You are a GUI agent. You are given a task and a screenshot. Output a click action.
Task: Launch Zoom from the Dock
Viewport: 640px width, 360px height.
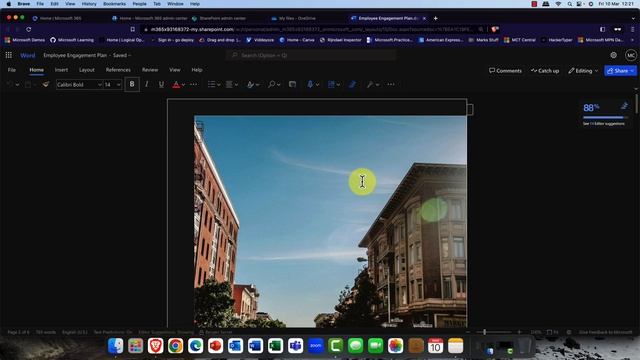pos(316,346)
